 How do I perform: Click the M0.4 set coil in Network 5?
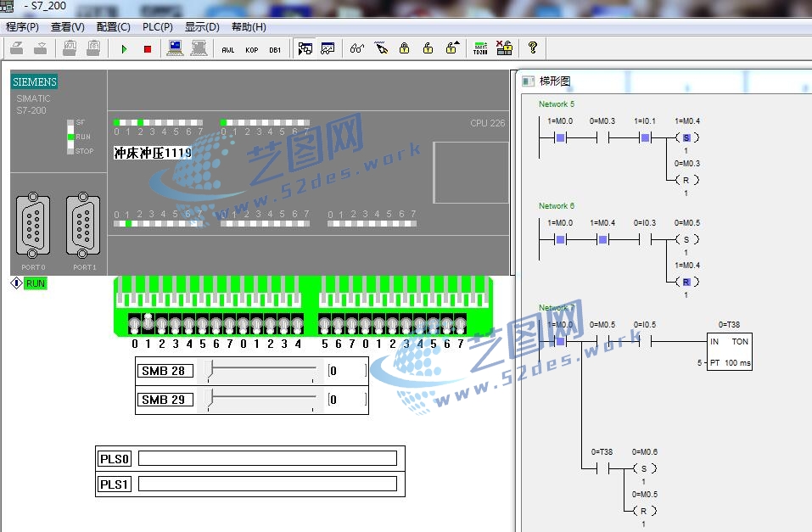(x=686, y=137)
